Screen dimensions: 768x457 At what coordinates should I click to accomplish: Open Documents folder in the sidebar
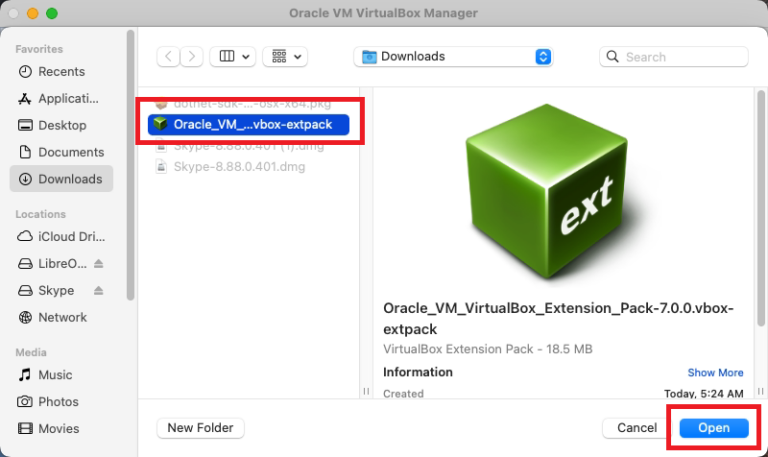71,153
